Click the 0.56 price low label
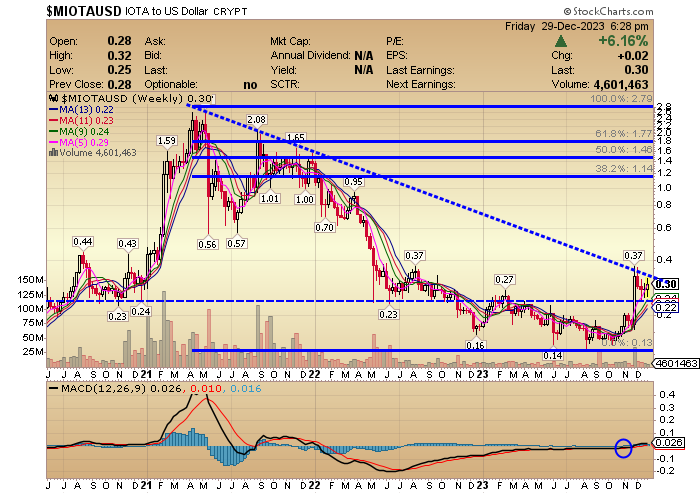Screen dimensions: 700x494 point(207,244)
